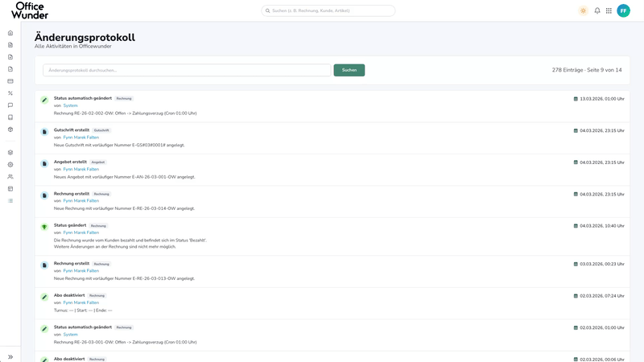Toggle the sun theme switch
The width and height of the screenshot is (644, 362).
583,10
